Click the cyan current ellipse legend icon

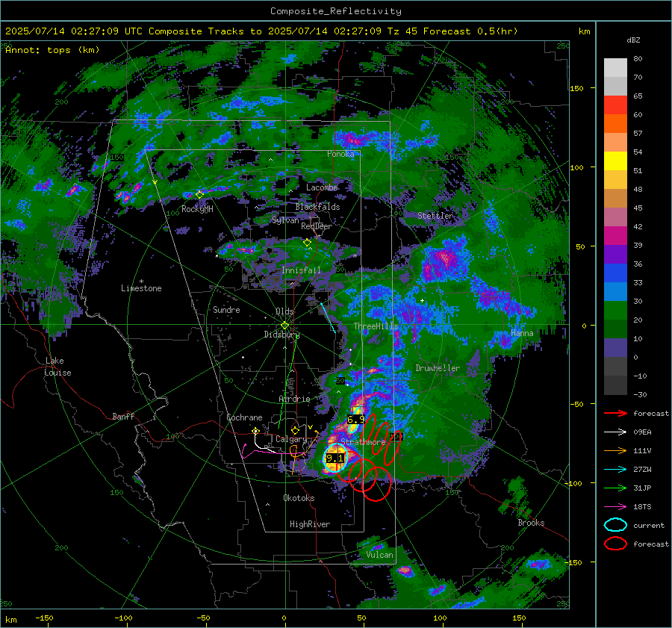click(615, 525)
